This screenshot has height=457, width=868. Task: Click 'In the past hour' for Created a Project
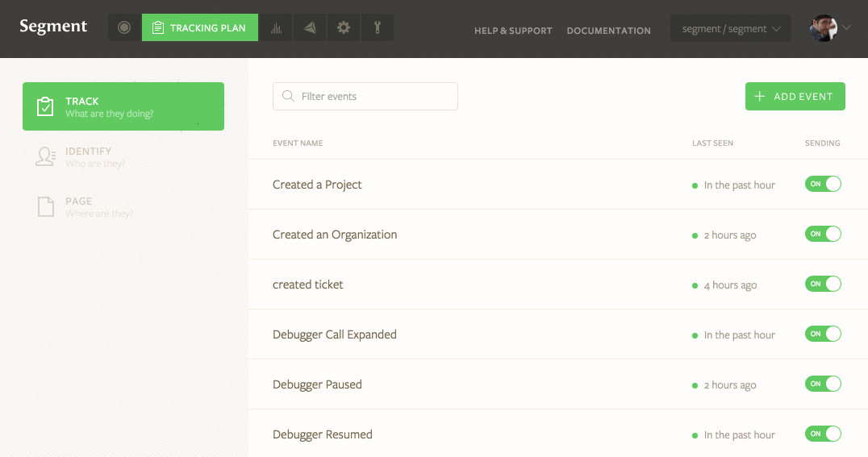(740, 185)
